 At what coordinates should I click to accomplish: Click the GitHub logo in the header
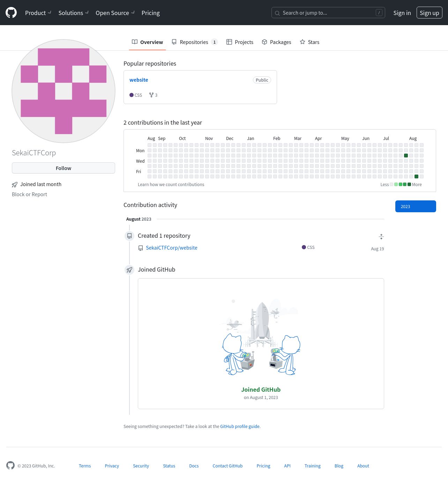click(11, 13)
